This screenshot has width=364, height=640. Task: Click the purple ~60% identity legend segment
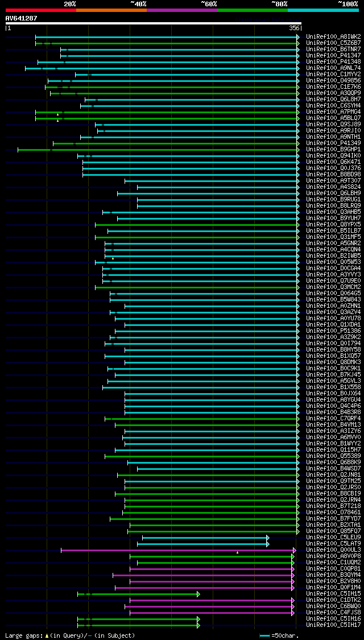182,10
